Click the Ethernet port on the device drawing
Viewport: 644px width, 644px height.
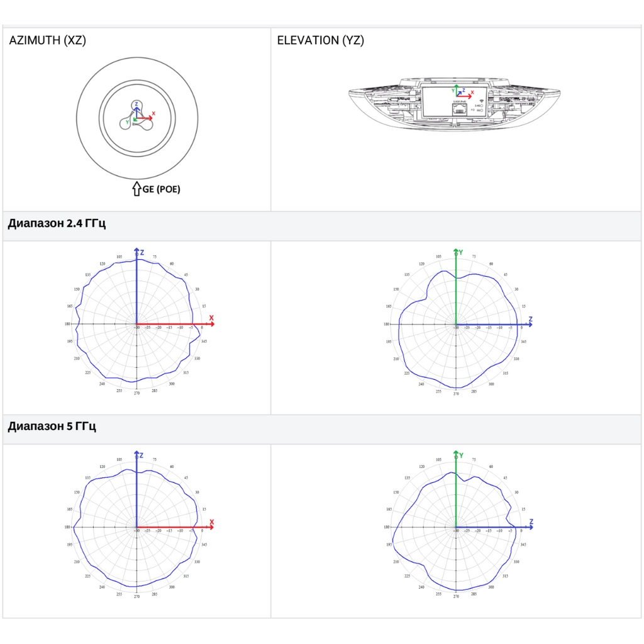click(460, 111)
